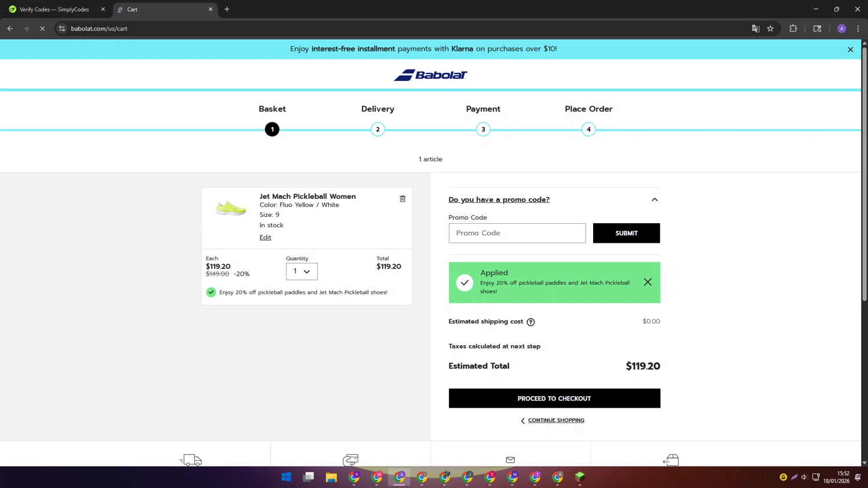Open the Chrome side panel icon

tap(817, 28)
